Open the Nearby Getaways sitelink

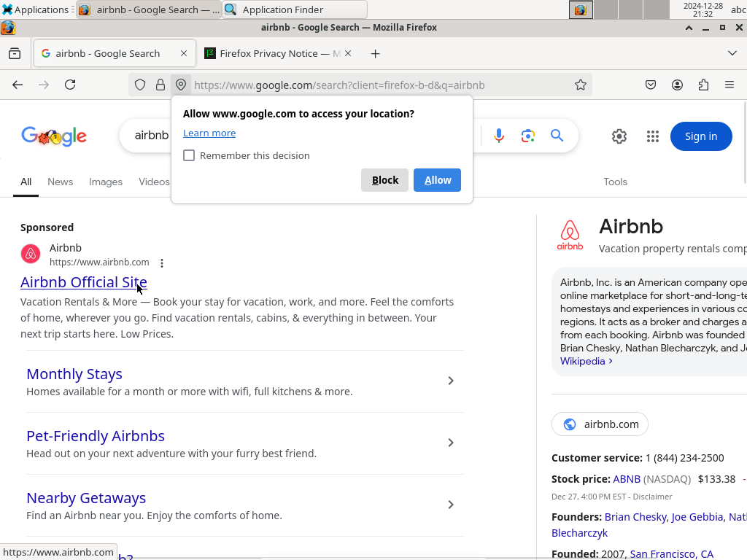pos(86,497)
